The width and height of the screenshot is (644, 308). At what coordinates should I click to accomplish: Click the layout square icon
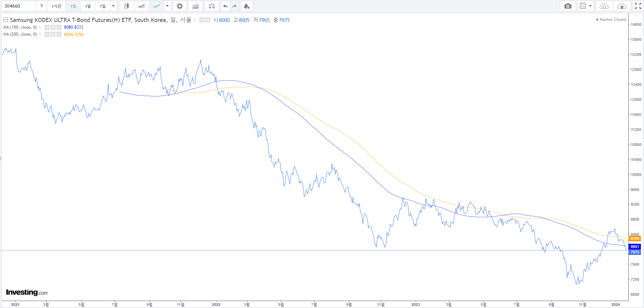click(583, 6)
